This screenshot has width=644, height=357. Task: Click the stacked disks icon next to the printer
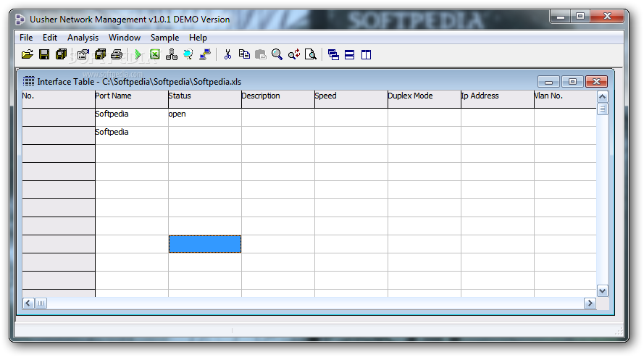(100, 54)
